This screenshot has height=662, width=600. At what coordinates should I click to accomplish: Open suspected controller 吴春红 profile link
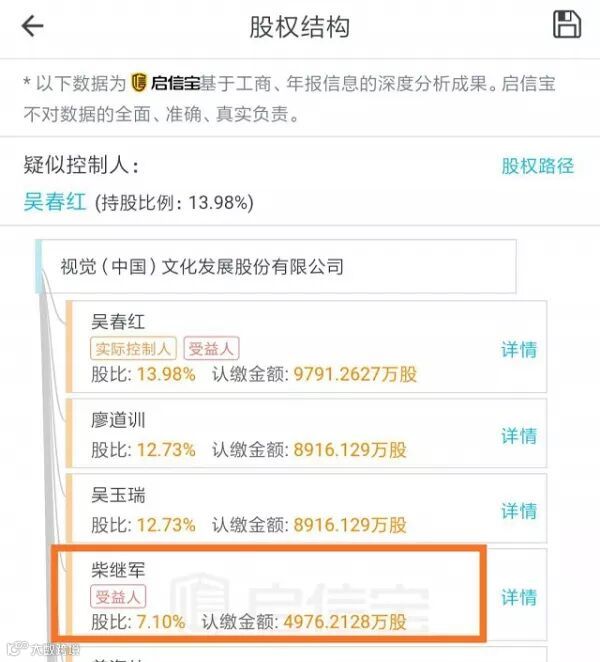[55, 202]
